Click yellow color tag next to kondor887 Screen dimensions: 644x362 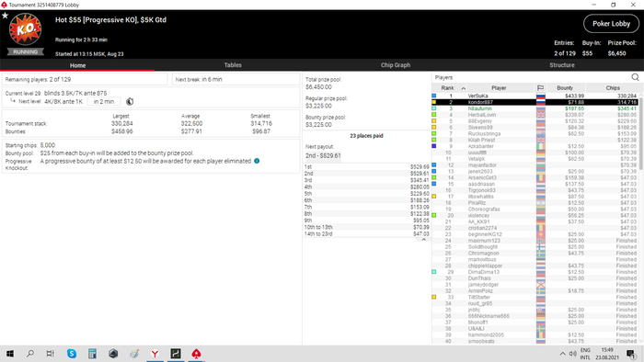pos(433,102)
